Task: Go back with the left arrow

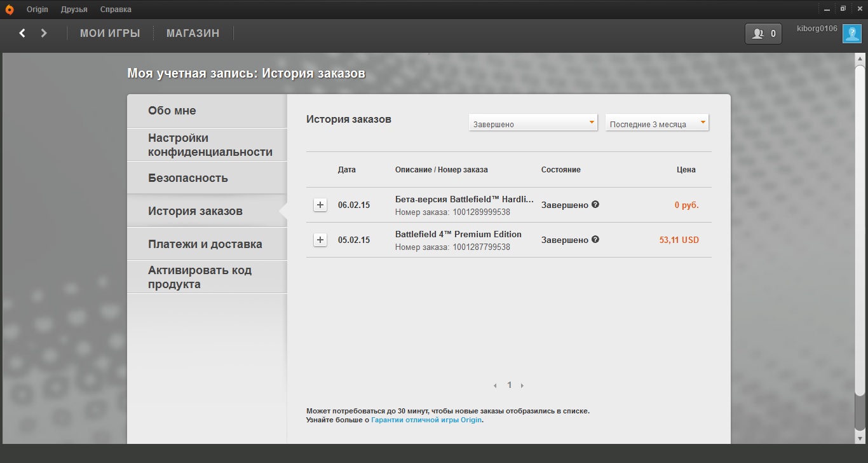Action: tap(22, 33)
